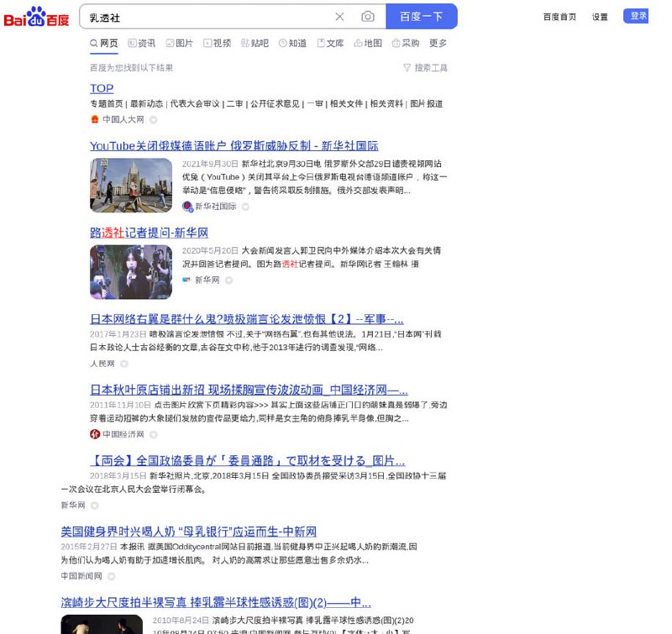
Task: Open the 更多 dropdown in the nav bar
Action: (x=440, y=43)
